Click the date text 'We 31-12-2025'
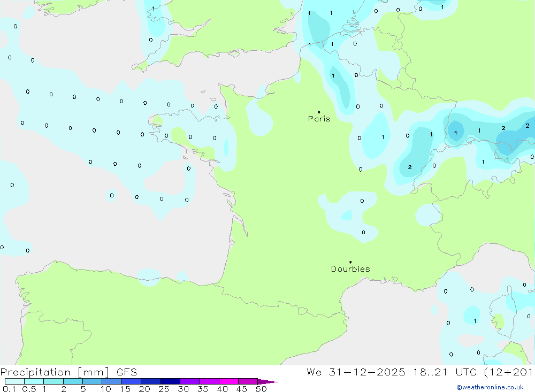This screenshot has width=535, height=392. tap(356, 372)
